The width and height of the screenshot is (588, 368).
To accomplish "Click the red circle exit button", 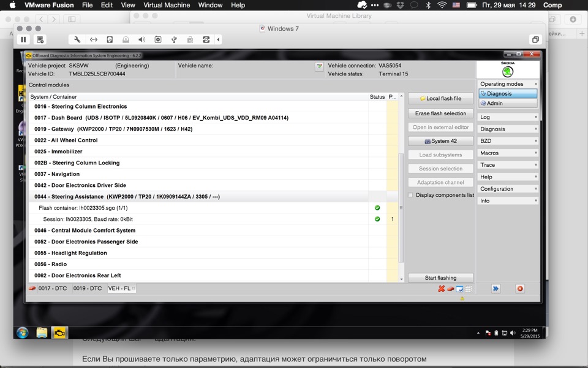I will (520, 288).
